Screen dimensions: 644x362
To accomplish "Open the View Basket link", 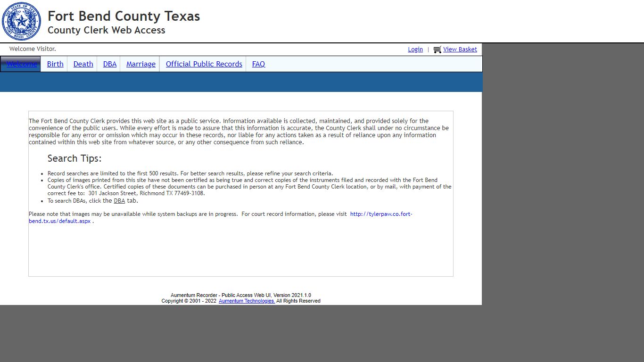I will tap(460, 49).
